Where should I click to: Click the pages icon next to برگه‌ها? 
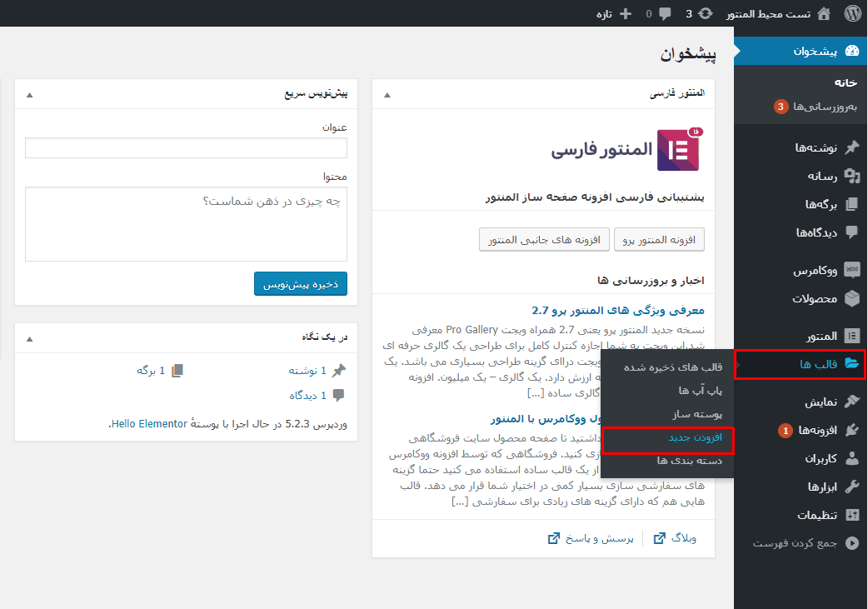(x=852, y=204)
